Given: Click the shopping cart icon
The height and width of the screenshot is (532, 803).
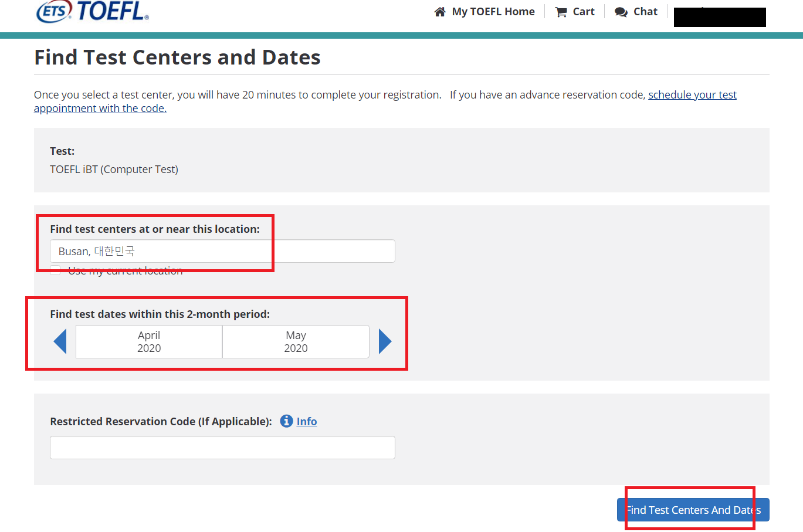Looking at the screenshot, I should 561,12.
